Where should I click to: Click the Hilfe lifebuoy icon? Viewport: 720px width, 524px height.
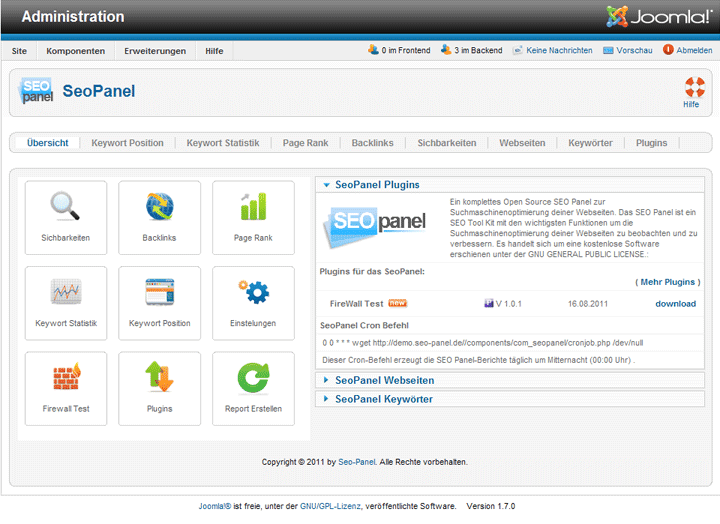(x=695, y=87)
